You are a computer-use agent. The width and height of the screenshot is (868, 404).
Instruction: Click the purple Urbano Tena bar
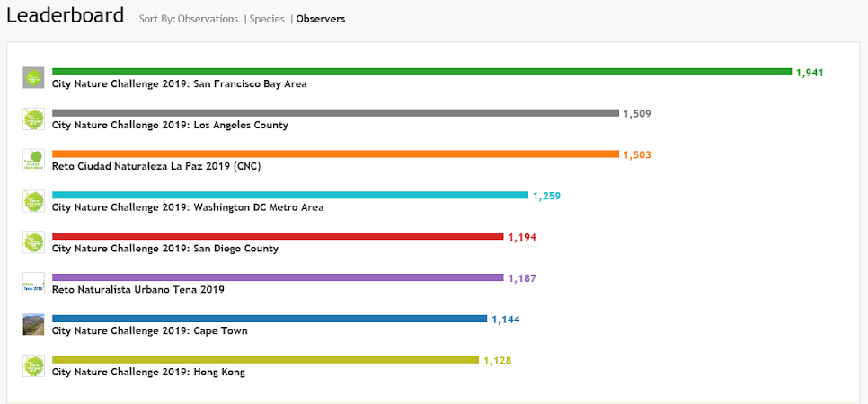278,278
